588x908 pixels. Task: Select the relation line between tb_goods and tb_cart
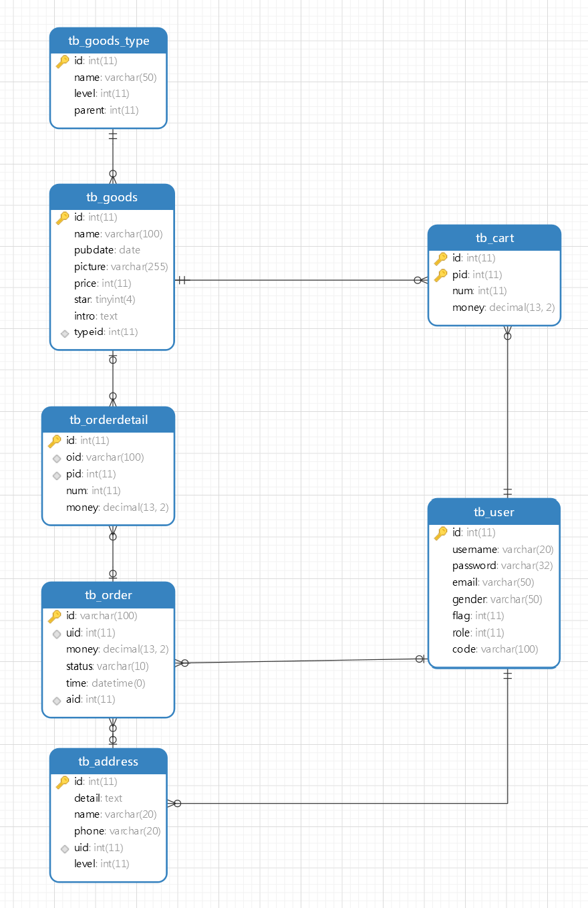click(x=301, y=280)
